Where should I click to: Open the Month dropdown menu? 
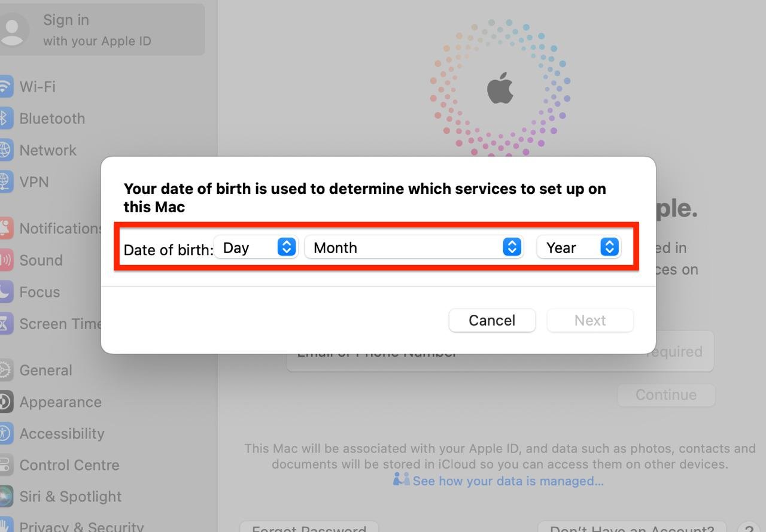(414, 247)
